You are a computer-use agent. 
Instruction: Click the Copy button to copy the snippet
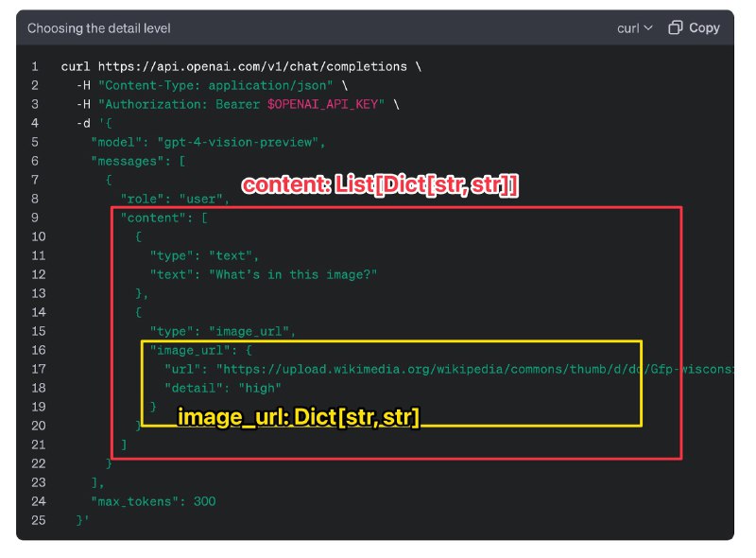(695, 28)
